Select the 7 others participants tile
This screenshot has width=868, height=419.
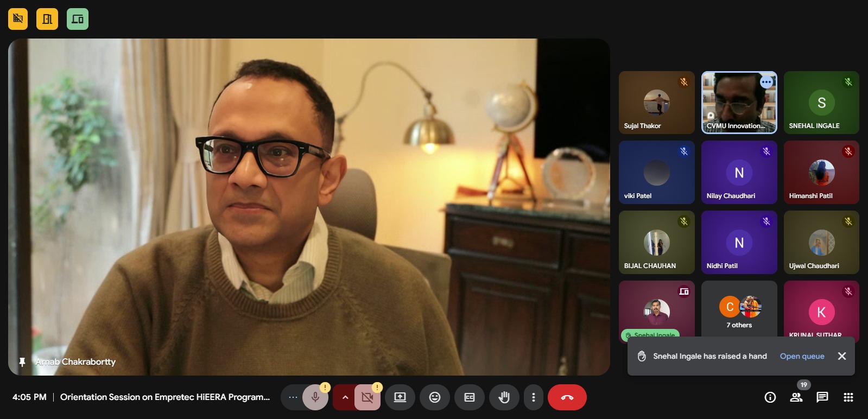click(x=739, y=313)
